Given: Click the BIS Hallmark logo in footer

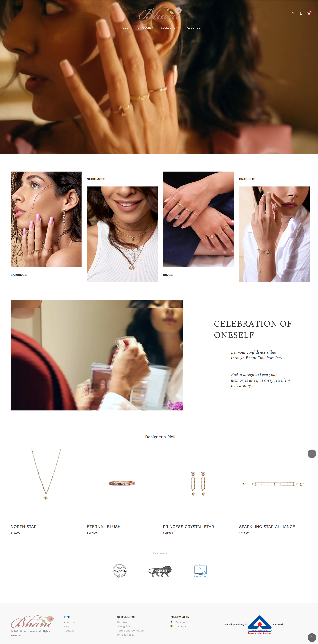Looking at the screenshot, I should click(260, 625).
